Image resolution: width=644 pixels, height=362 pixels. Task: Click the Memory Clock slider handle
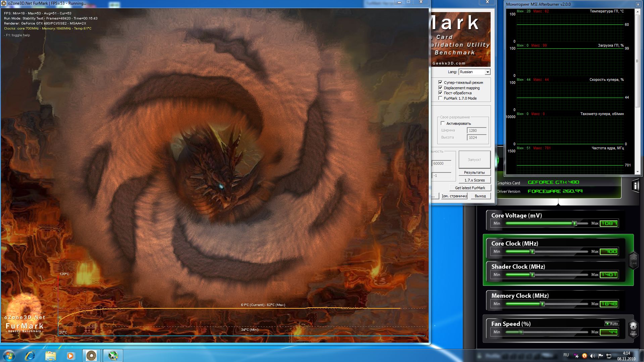(x=542, y=304)
